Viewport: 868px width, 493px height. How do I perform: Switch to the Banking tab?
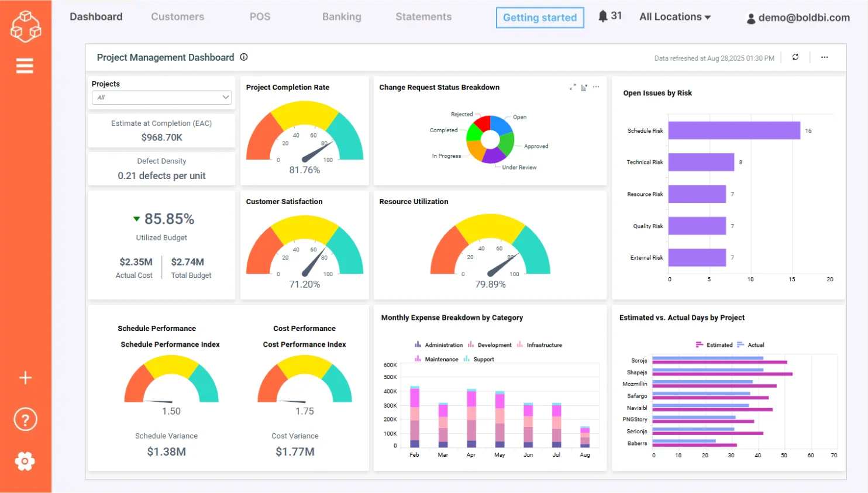[x=342, y=17]
